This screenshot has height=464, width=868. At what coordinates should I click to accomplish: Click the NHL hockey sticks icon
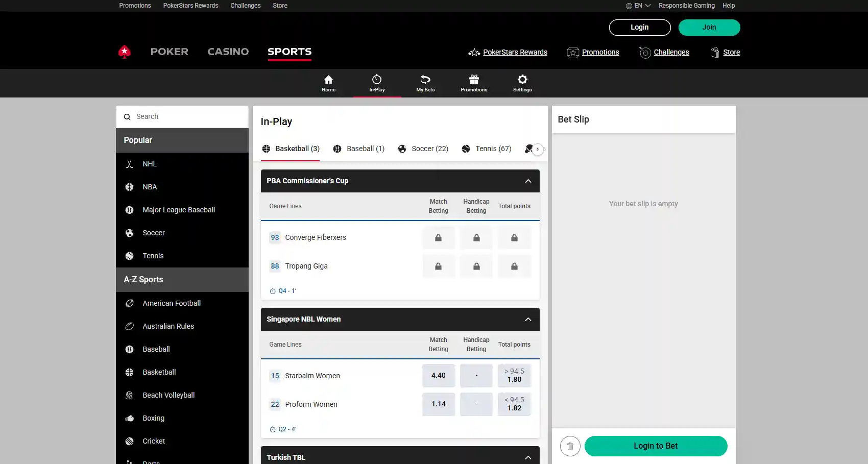[129, 164]
